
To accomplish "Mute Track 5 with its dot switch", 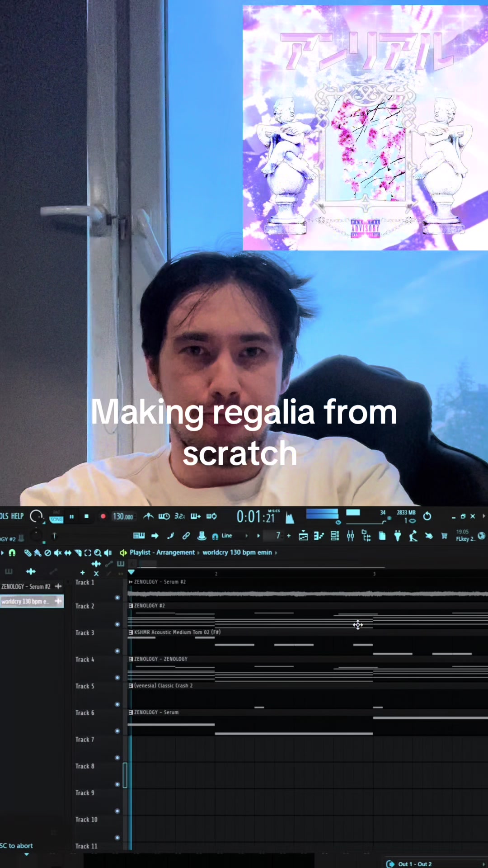I will [117, 704].
